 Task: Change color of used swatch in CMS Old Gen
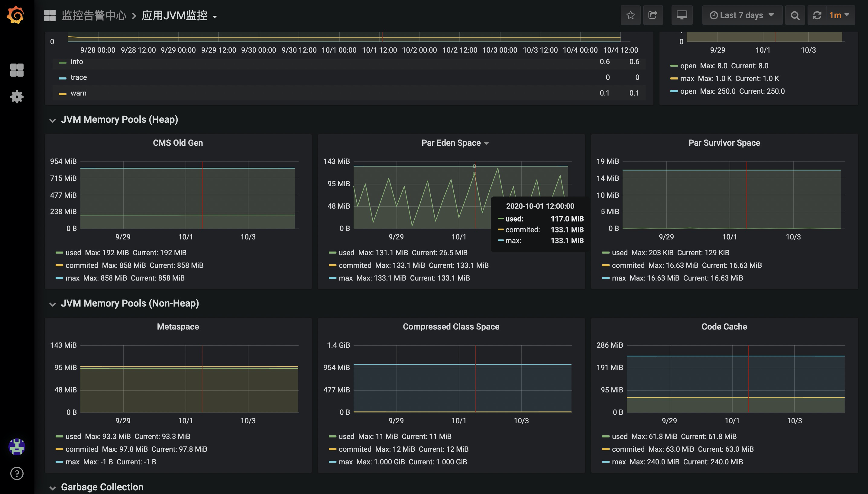pyautogui.click(x=59, y=253)
